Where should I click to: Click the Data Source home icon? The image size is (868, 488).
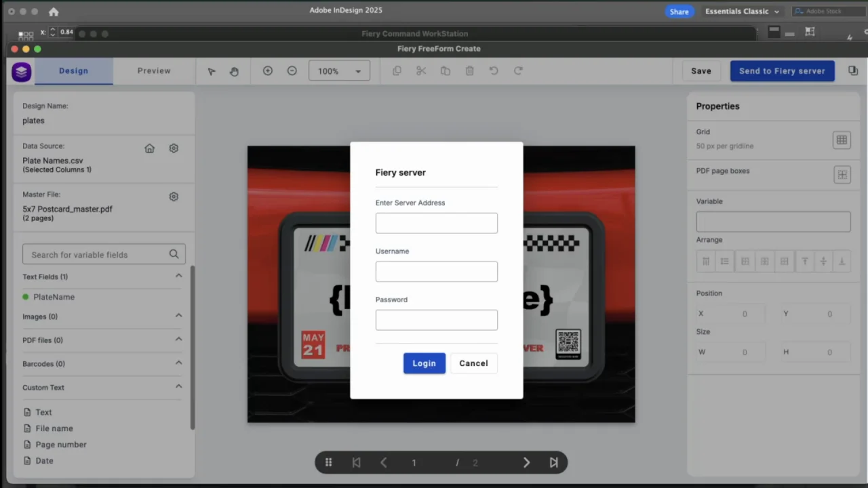point(150,148)
